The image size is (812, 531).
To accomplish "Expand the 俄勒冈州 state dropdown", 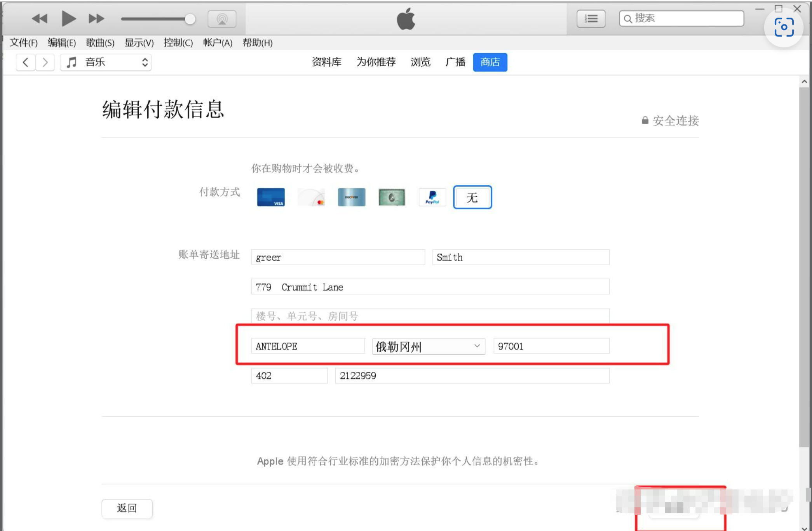I will [429, 346].
